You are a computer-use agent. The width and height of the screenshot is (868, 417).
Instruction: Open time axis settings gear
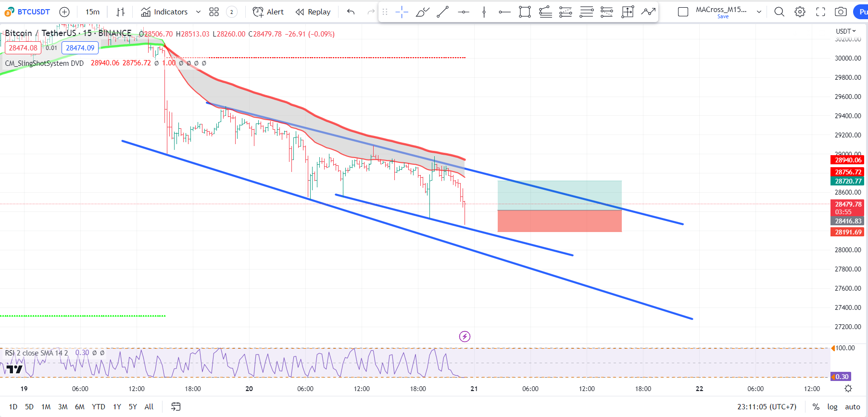coord(848,389)
